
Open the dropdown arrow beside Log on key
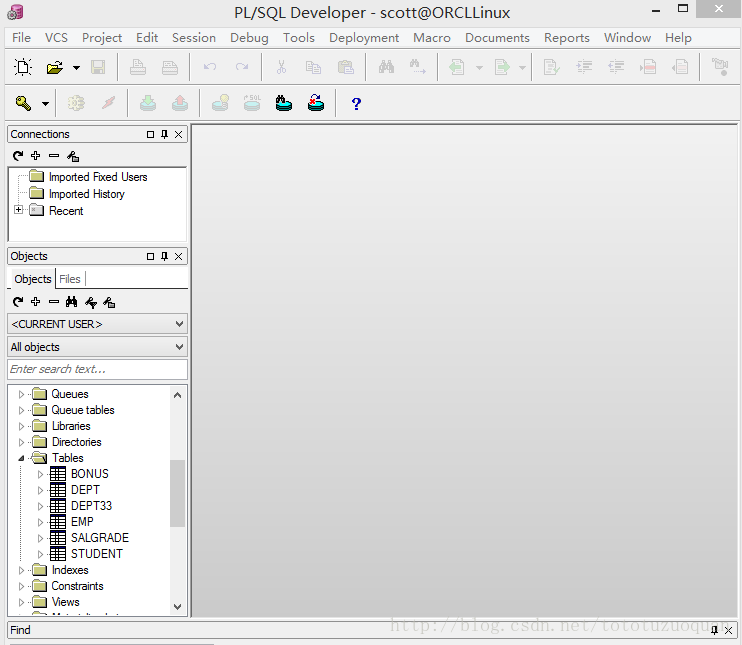pyautogui.click(x=45, y=104)
